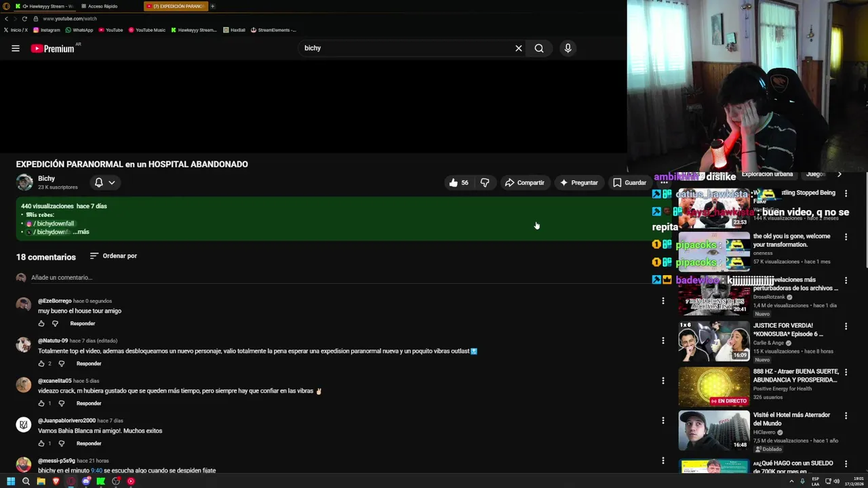Expand the subscription notification dropdown arrow
This screenshot has width=868, height=488.
point(112,182)
